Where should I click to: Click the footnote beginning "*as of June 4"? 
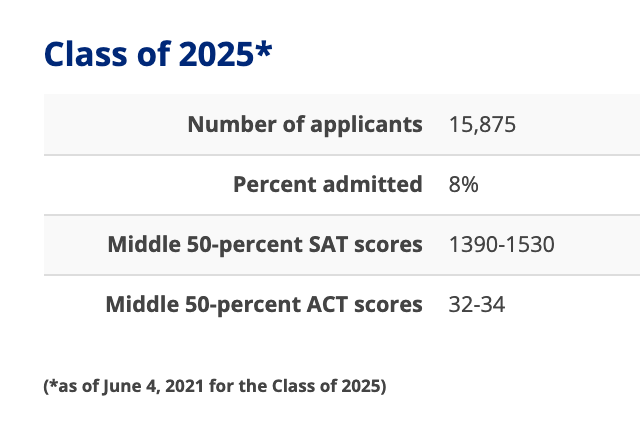214,386
